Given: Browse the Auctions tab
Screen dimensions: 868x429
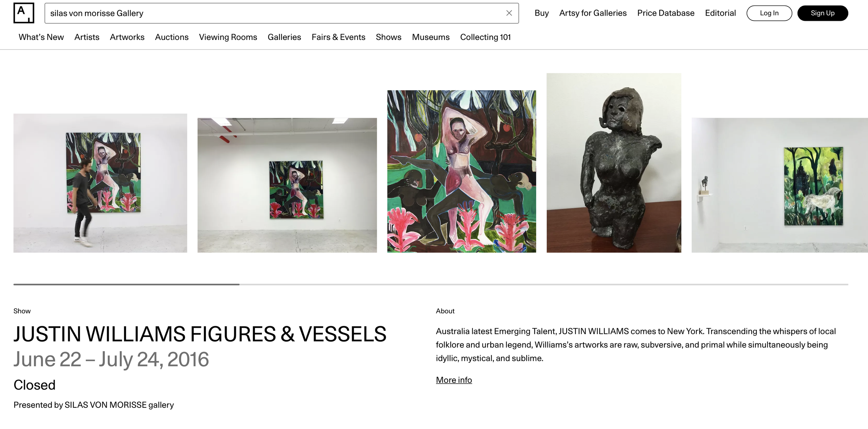Looking at the screenshot, I should tap(172, 37).
